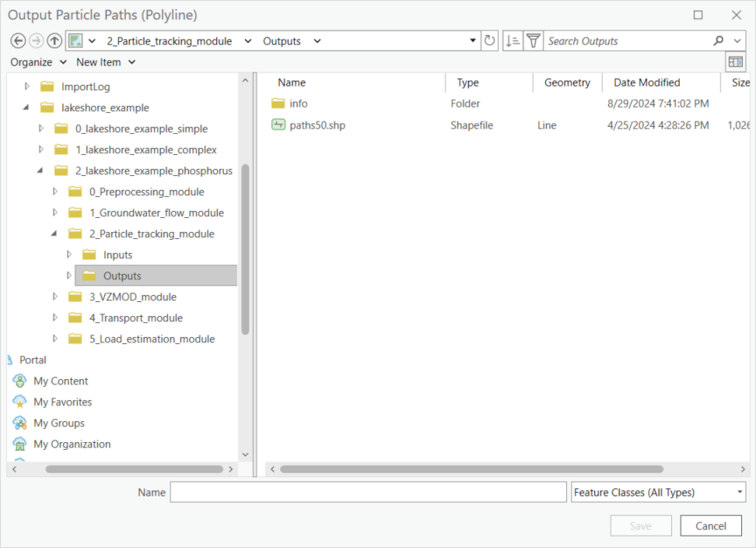Expand search options dropdown

click(738, 41)
